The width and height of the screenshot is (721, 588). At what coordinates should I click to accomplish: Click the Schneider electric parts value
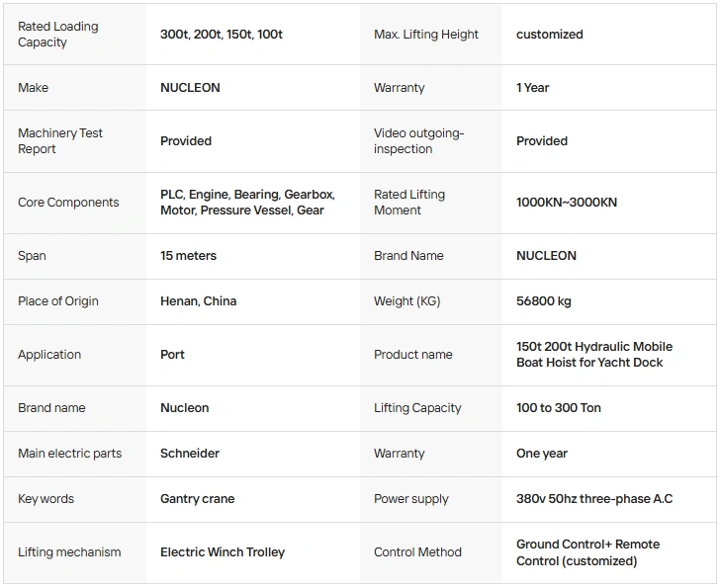(x=190, y=453)
